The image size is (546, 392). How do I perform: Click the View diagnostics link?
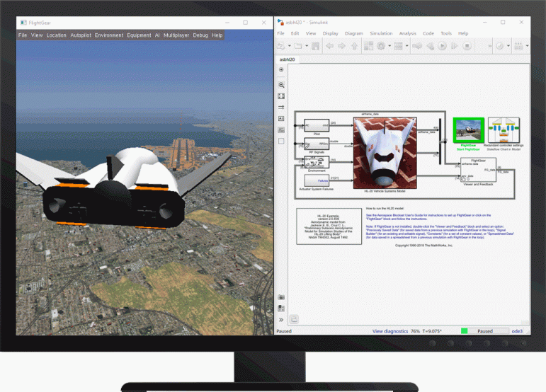[x=390, y=331]
